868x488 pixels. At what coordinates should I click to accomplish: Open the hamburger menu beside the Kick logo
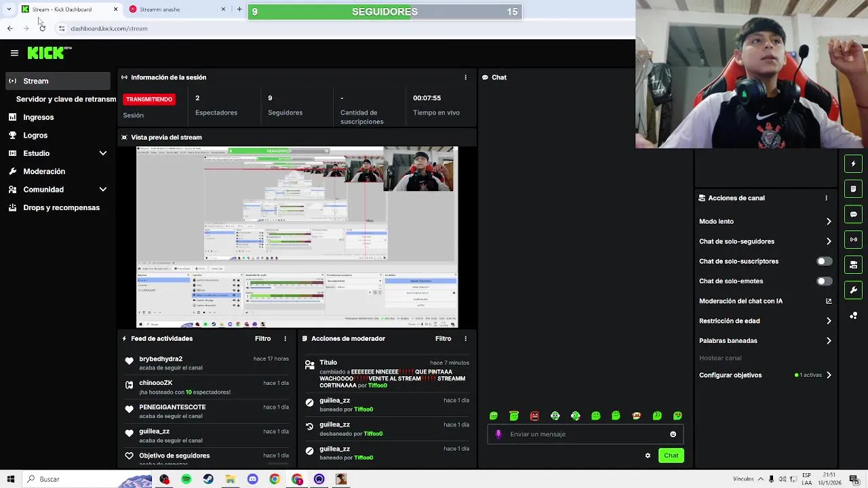point(14,53)
